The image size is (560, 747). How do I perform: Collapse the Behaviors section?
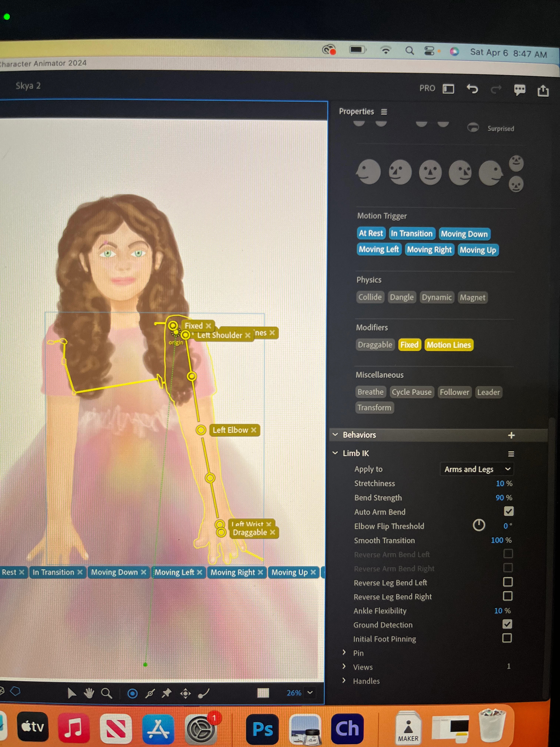(x=335, y=435)
